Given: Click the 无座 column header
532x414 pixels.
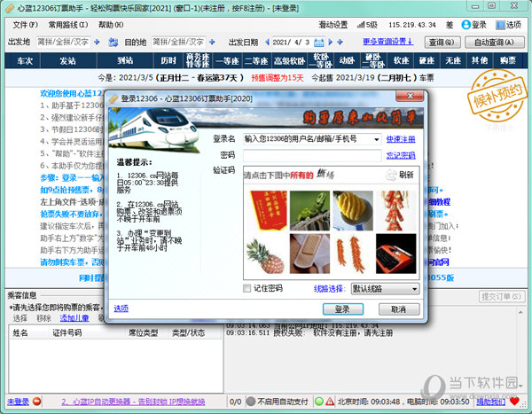Looking at the screenshot, I should tap(452, 61).
